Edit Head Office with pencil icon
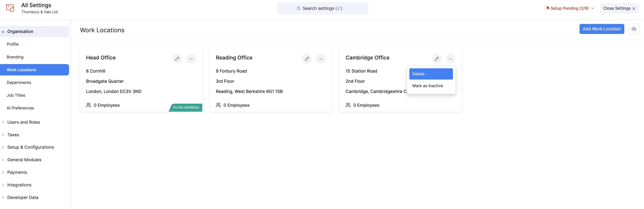This screenshot has height=209, width=644. 177,59
